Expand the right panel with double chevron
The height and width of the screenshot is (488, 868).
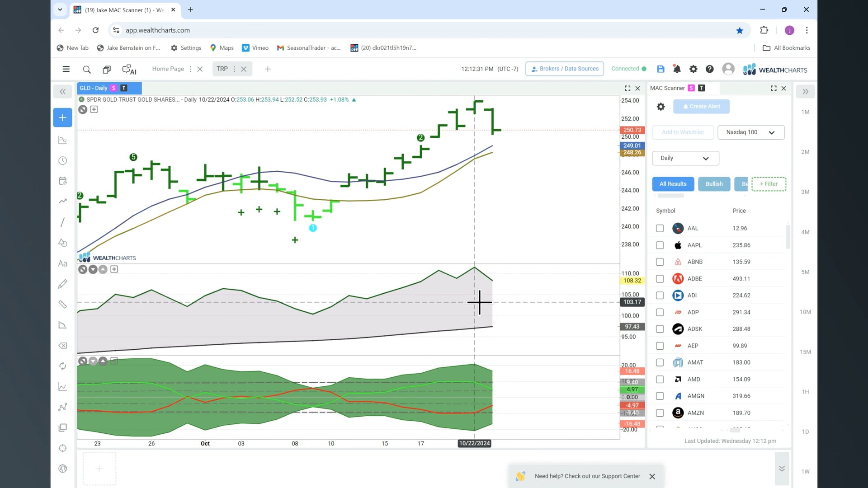(805, 92)
